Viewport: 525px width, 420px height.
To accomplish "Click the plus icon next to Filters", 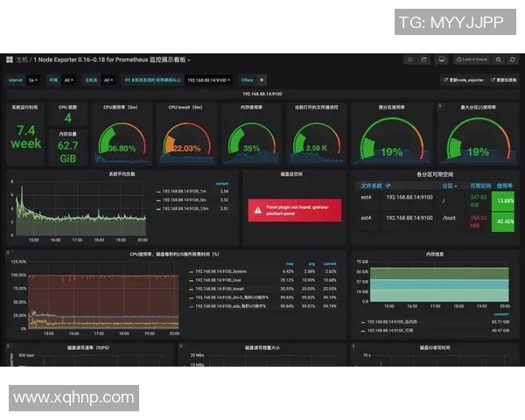I will [262, 80].
